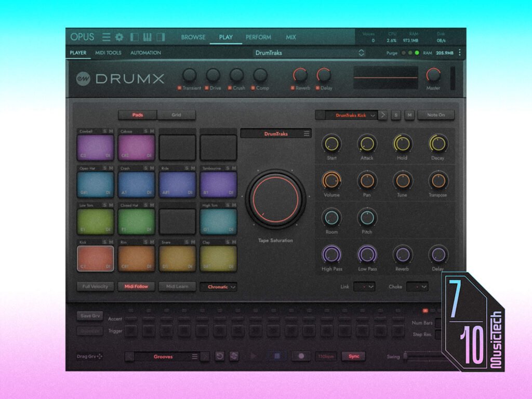Viewport: 532px width, 399px height.
Task: Open the Chromatic mode dropdown
Action: point(218,287)
